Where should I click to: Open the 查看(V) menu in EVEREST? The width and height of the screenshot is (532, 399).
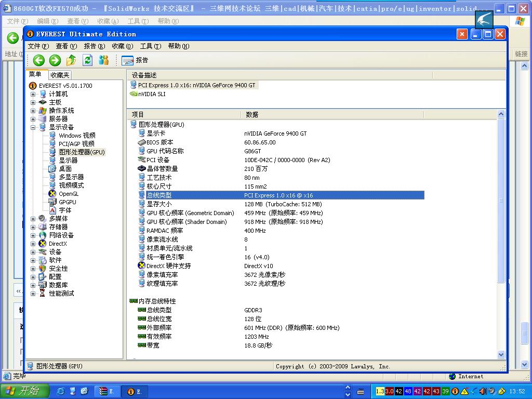pyautogui.click(x=66, y=46)
